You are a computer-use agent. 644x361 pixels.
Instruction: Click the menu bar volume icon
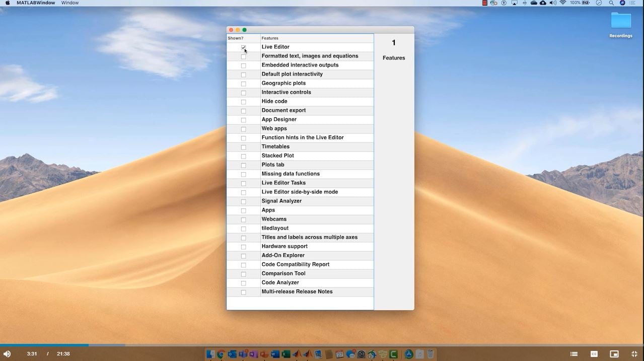pyautogui.click(x=553, y=3)
